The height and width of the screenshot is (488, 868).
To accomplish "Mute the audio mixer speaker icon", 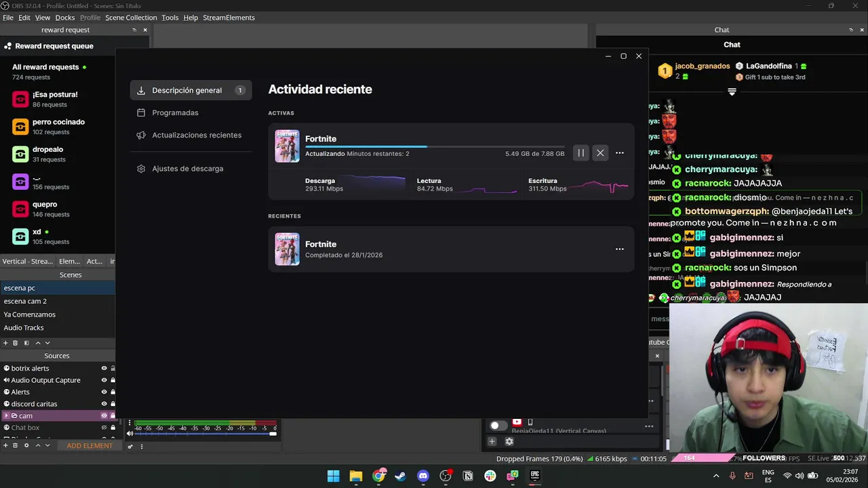I will pos(130,434).
